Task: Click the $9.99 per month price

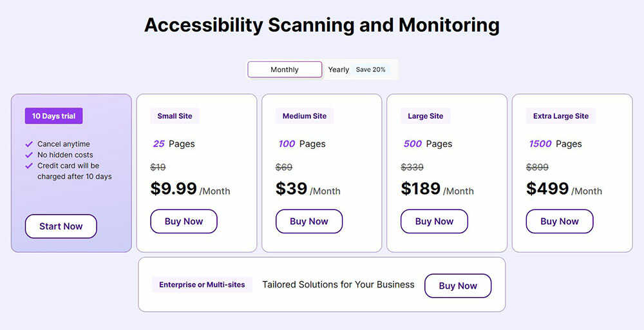Action: (174, 189)
